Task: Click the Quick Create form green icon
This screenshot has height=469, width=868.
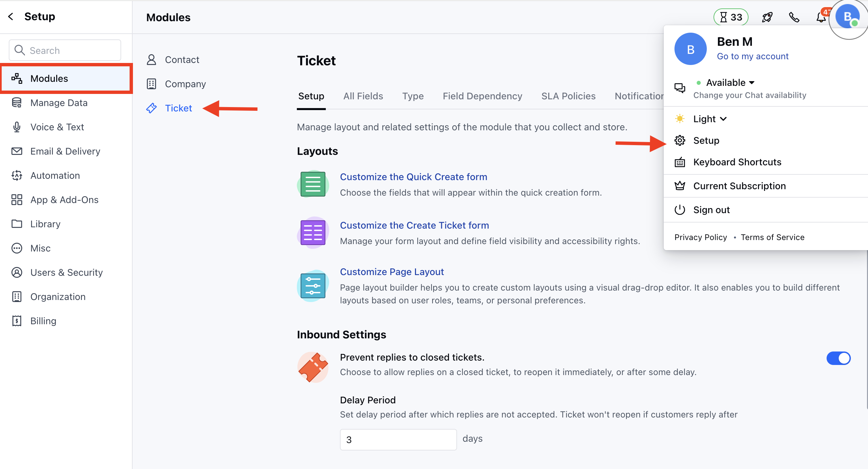Action: (312, 184)
